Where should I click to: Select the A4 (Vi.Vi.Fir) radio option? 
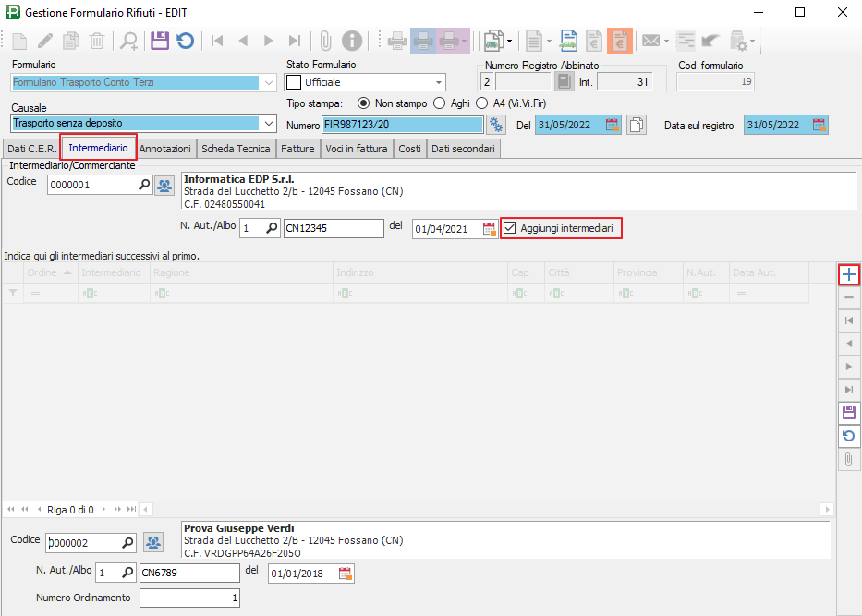(x=482, y=103)
